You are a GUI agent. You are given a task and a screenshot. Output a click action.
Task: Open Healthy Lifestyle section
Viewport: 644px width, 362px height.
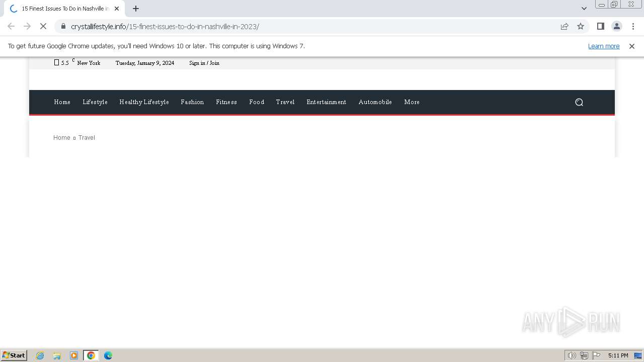(x=144, y=102)
